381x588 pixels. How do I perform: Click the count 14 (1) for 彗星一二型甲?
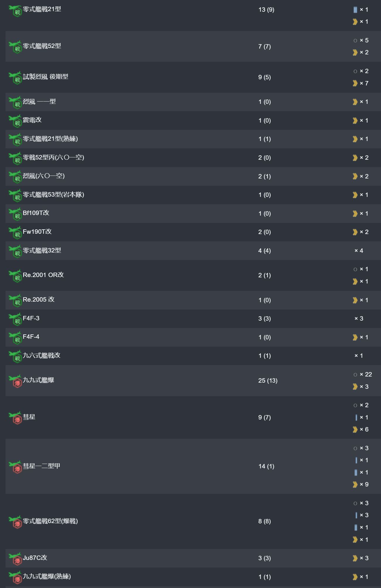click(x=266, y=466)
